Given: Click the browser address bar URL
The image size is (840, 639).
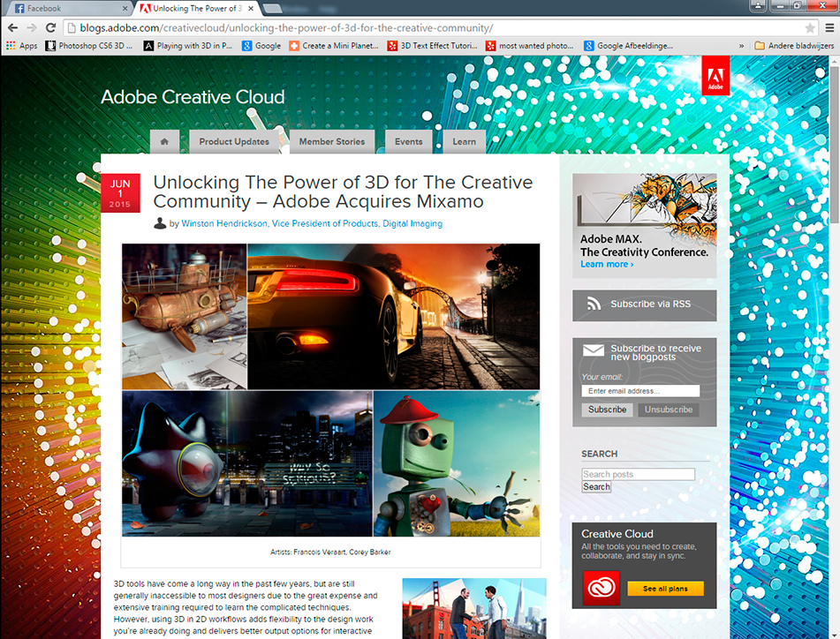Looking at the screenshot, I should [x=286, y=28].
